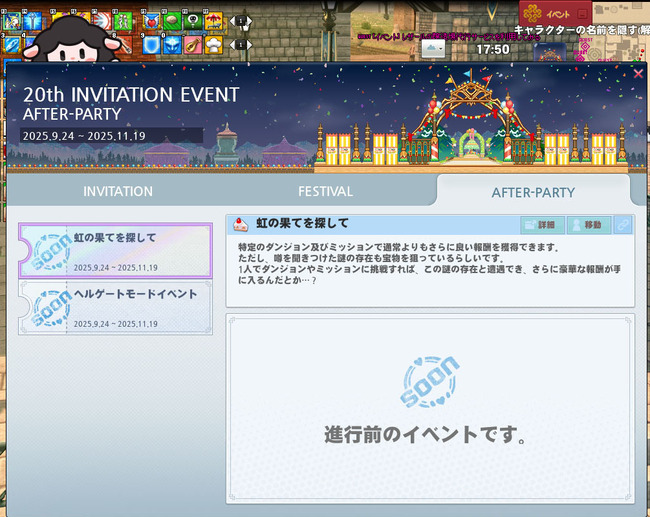Image resolution: width=650 pixels, height=517 pixels.
Task: Use the green two-figures skill icon
Action: coord(123,21)
